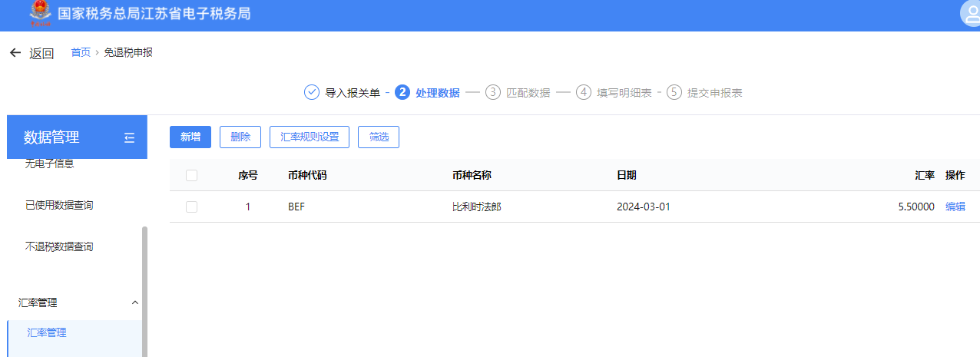Check the BEF row checkbox
980x357 pixels.
[192, 207]
